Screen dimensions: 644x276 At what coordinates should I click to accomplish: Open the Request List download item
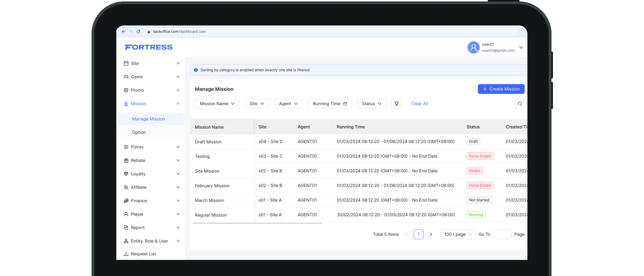(143, 254)
